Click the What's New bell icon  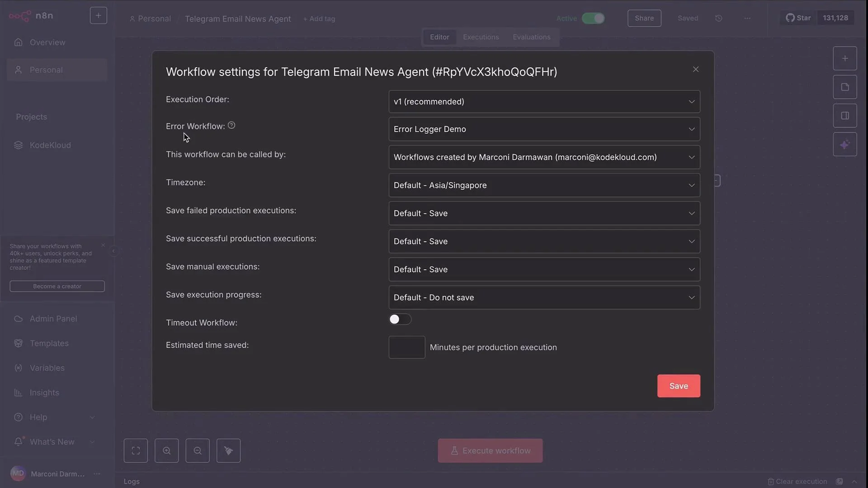(x=18, y=441)
